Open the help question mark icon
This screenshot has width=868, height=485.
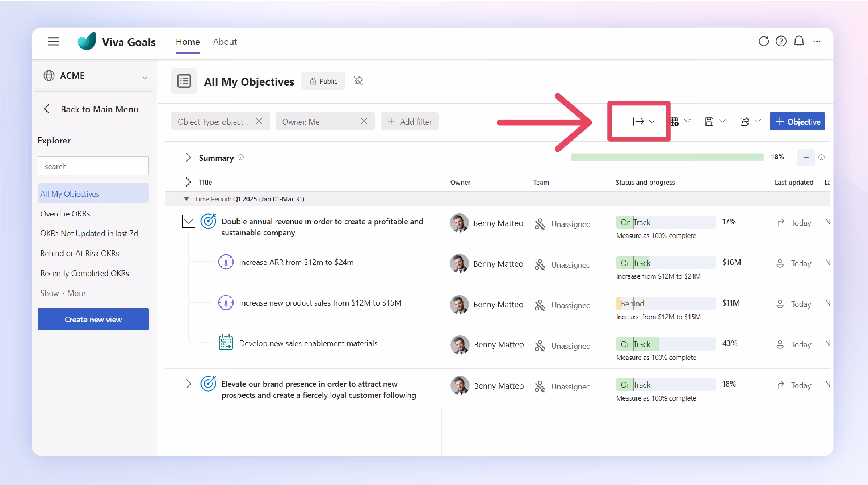[x=781, y=41]
